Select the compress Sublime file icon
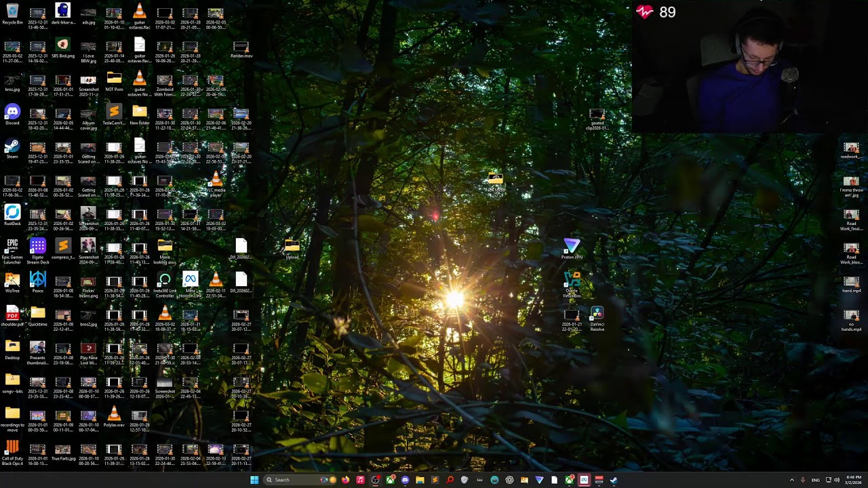Screen dimensions: 868x488 tap(62, 249)
